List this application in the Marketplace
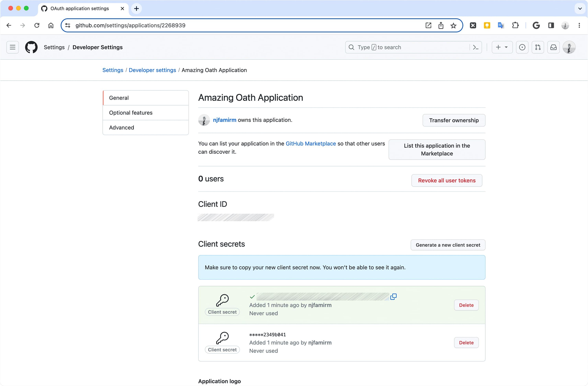This screenshot has height=386, width=588. click(436, 149)
